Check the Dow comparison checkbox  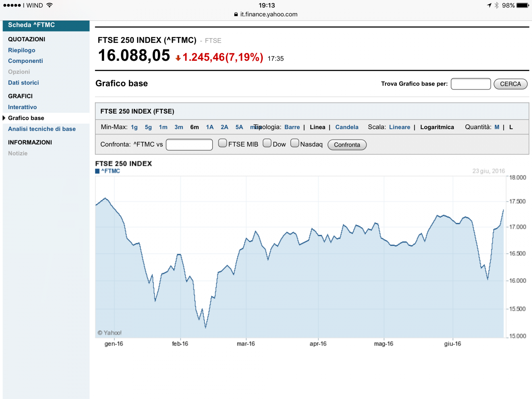267,143
